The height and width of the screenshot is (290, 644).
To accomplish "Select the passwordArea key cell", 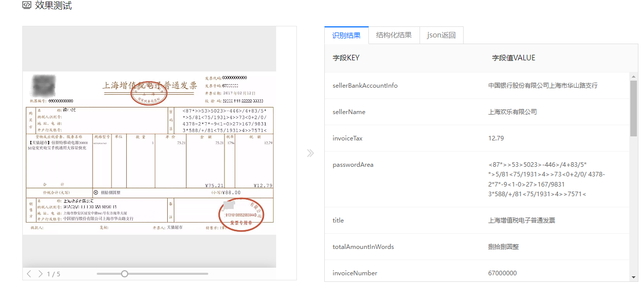I will [353, 165].
